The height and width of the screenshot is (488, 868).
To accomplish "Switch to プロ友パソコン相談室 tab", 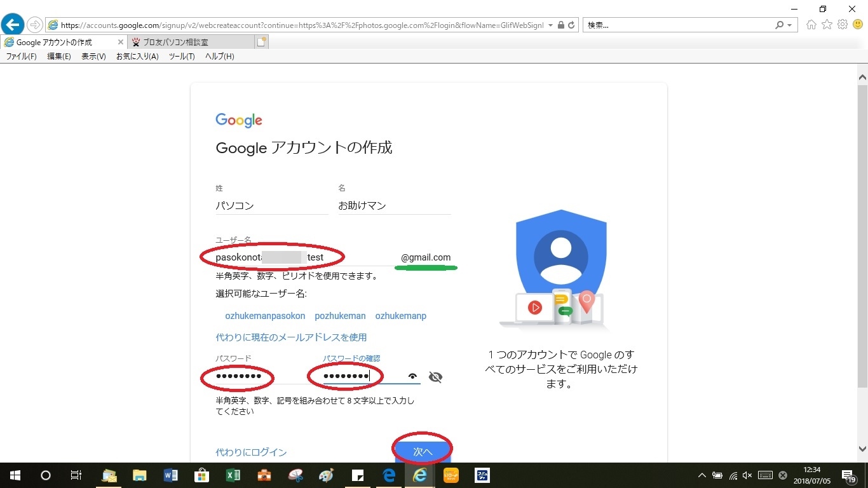I will coord(190,42).
